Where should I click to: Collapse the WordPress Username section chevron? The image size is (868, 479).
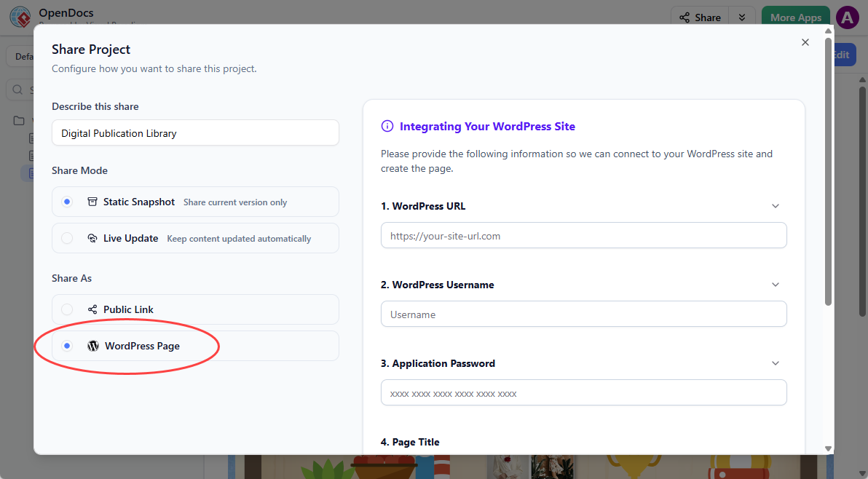point(776,285)
